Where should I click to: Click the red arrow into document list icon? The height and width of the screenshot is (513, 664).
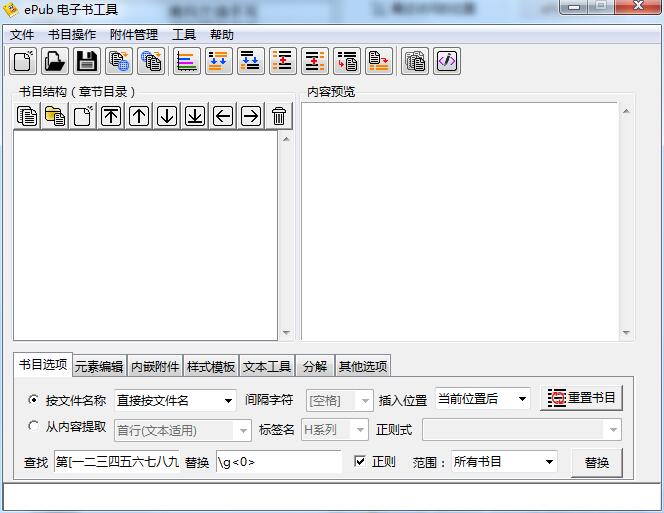(347, 61)
